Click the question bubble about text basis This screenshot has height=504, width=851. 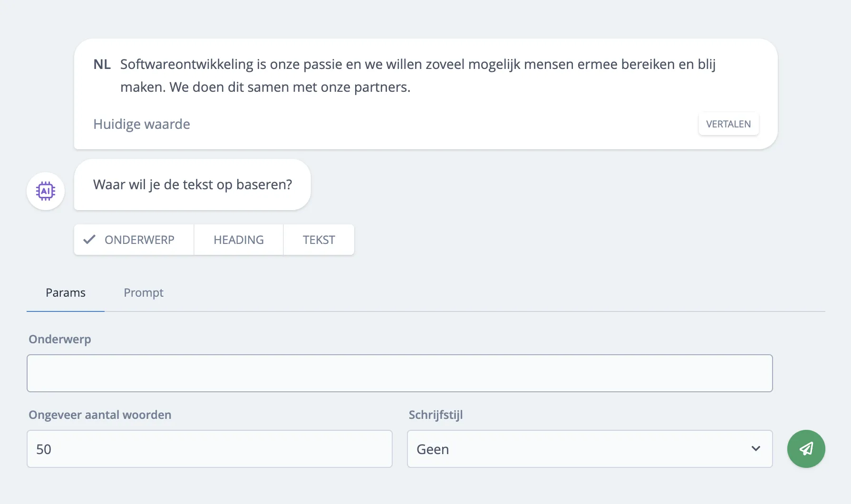pyautogui.click(x=192, y=184)
